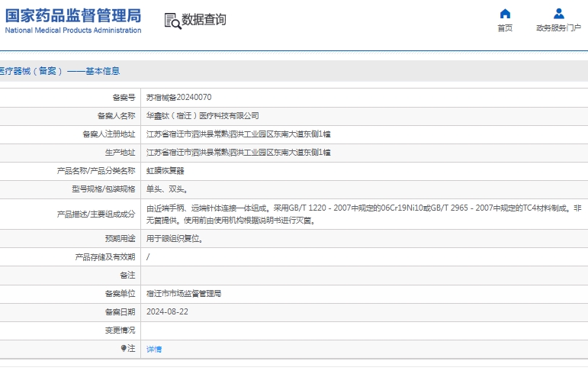The image size is (588, 374).
Task: Click the 数据查询 heading text
Action: point(204,20)
